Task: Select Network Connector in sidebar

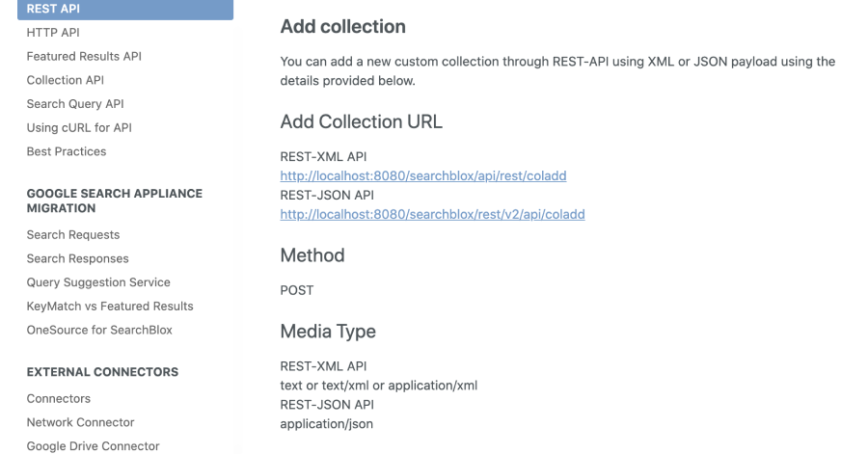Action: click(x=80, y=422)
